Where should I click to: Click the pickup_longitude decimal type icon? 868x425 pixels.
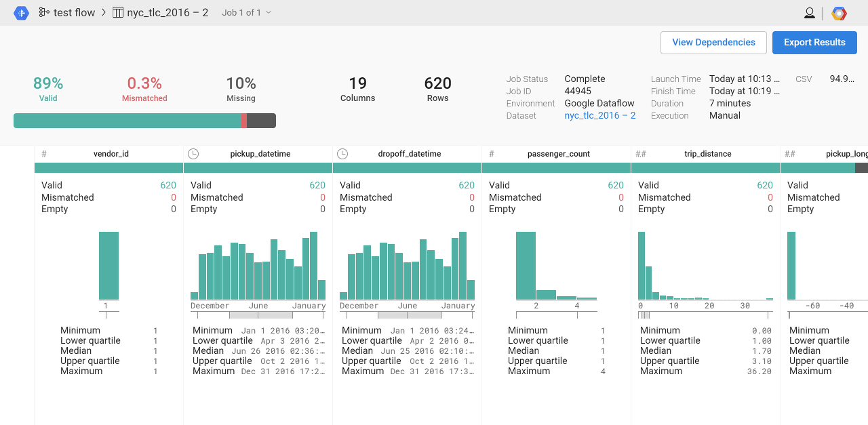(790, 154)
